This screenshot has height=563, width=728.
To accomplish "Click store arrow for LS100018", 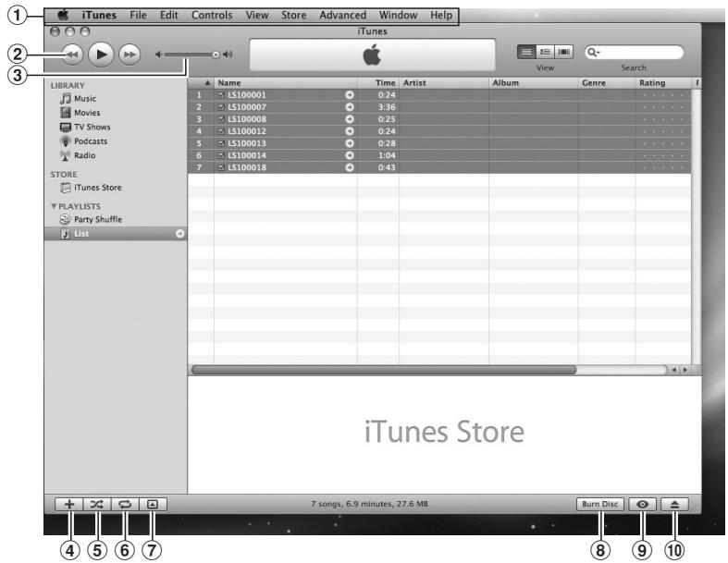I will coord(349,167).
